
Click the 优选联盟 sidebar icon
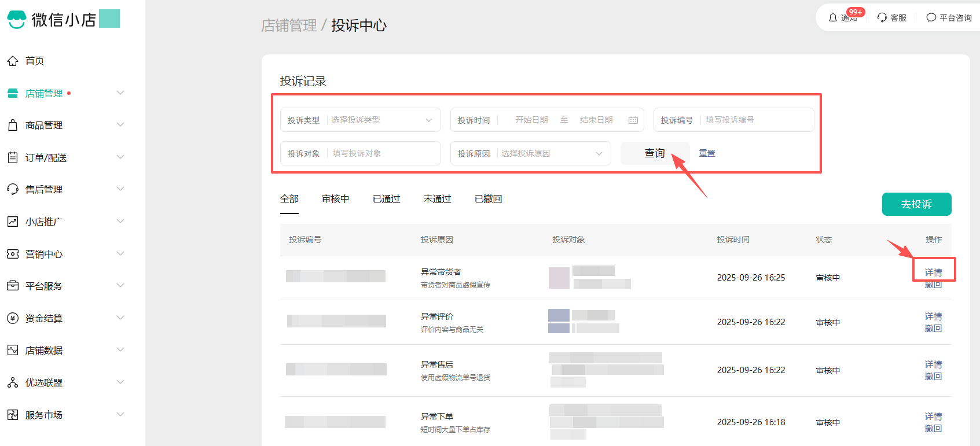(x=13, y=382)
